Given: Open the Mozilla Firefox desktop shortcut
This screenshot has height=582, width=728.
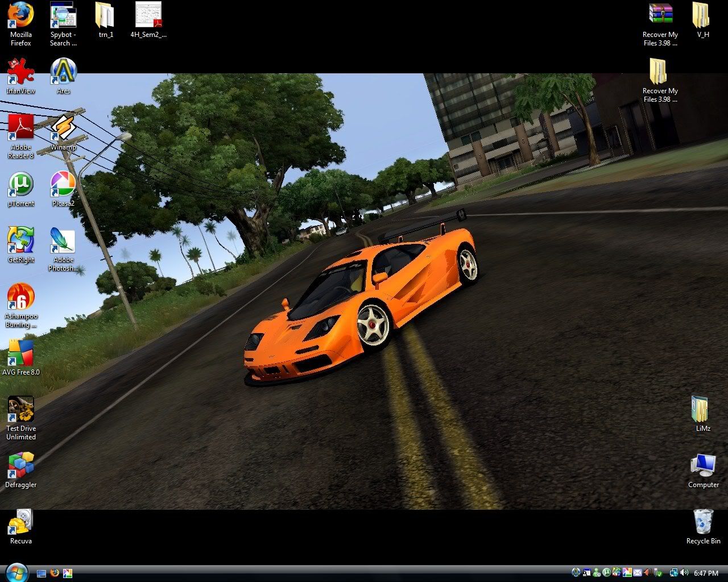Looking at the screenshot, I should [x=21, y=24].
